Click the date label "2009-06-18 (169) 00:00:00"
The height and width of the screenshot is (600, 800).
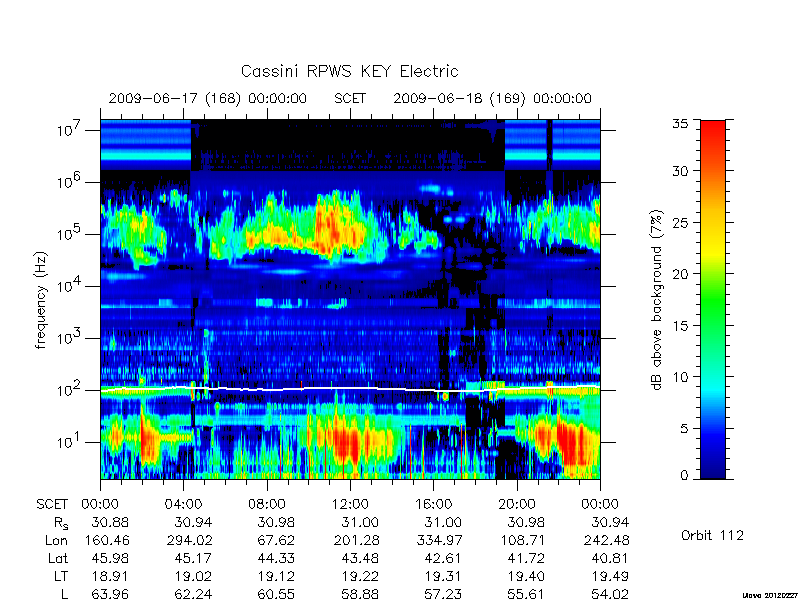492,98
